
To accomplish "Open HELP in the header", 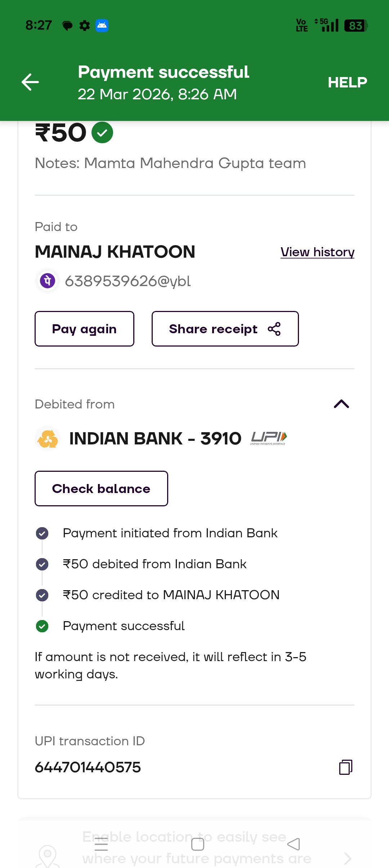I will [x=347, y=82].
